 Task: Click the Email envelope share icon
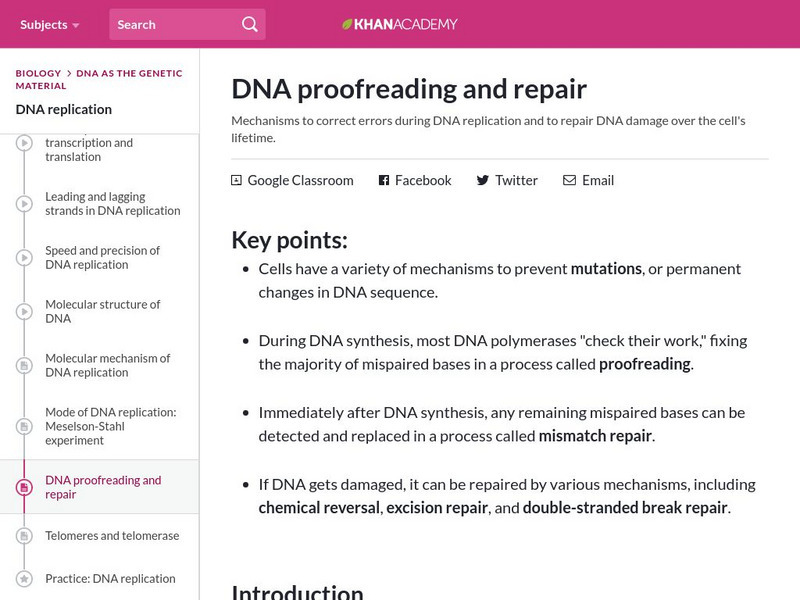click(x=569, y=180)
